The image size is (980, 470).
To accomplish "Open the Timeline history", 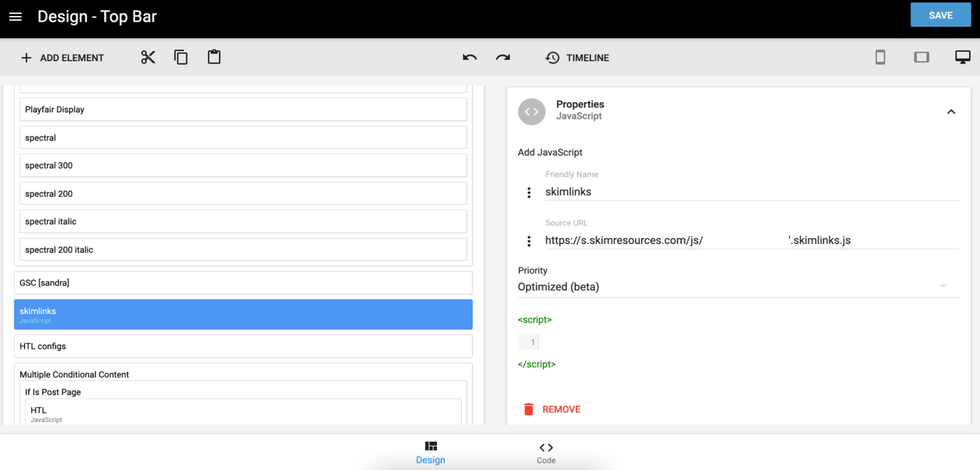I will point(577,58).
